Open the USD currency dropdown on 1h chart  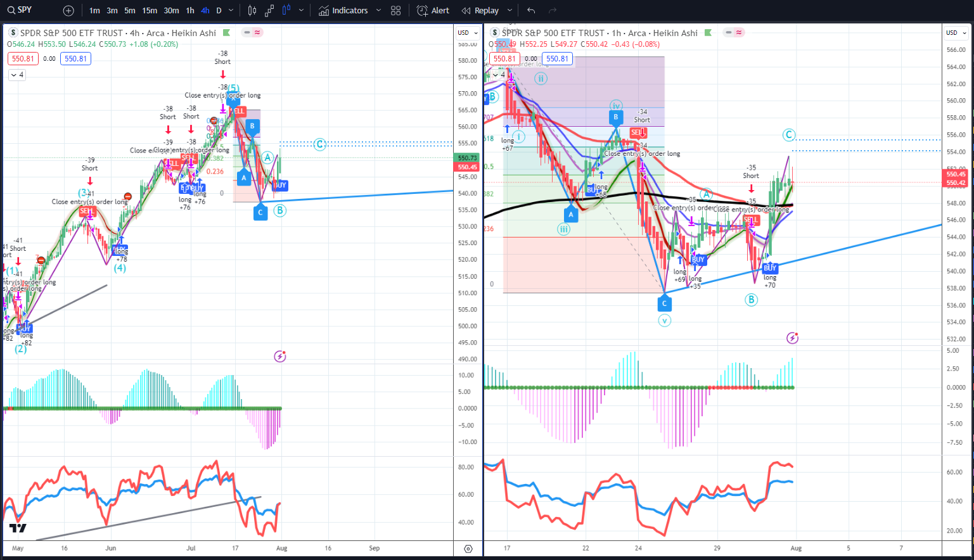coord(956,33)
